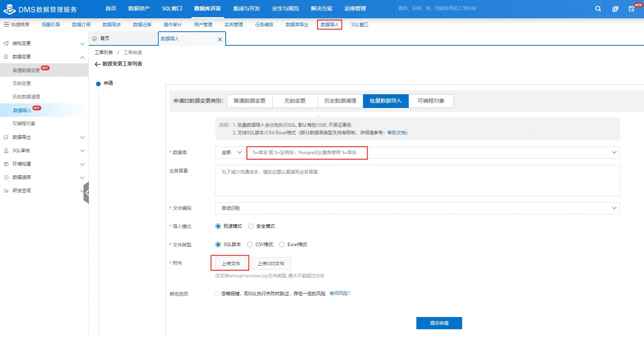Focus the 业务背景 text area
Screen dimensions: 644x338
click(418, 180)
